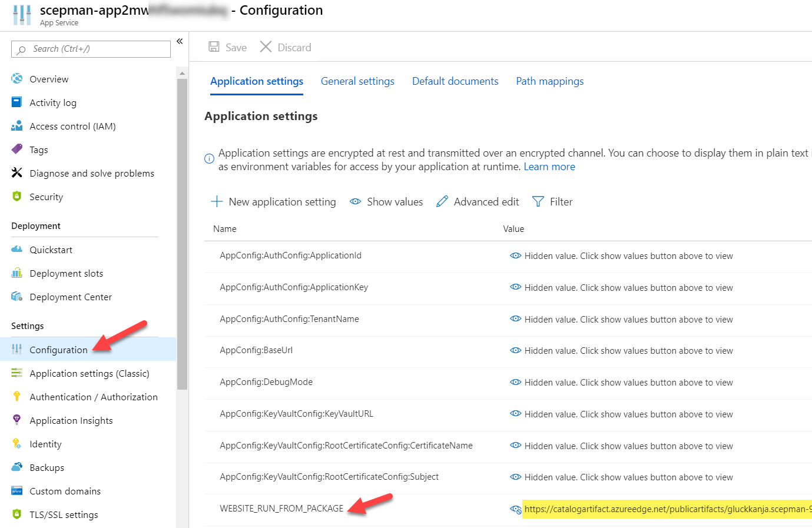Viewport: 812px width, 528px height.
Task: Switch to the General settings tab
Action: [x=357, y=81]
